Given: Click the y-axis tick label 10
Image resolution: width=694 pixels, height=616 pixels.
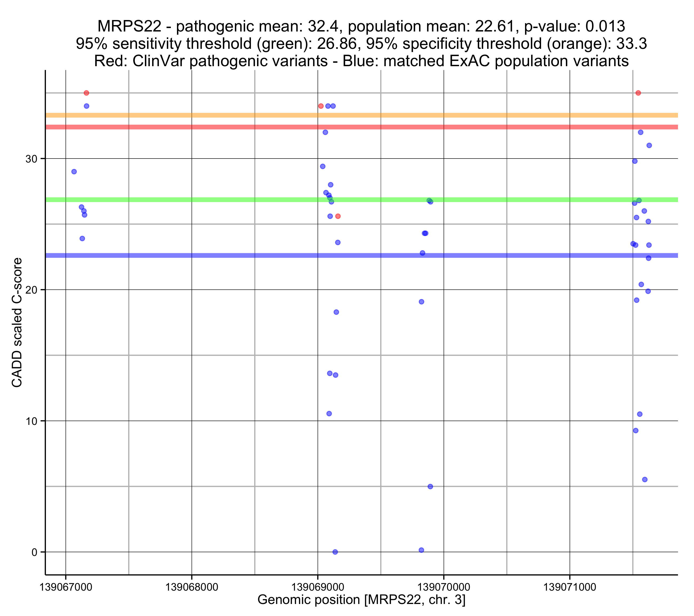Looking at the screenshot, I should (31, 421).
